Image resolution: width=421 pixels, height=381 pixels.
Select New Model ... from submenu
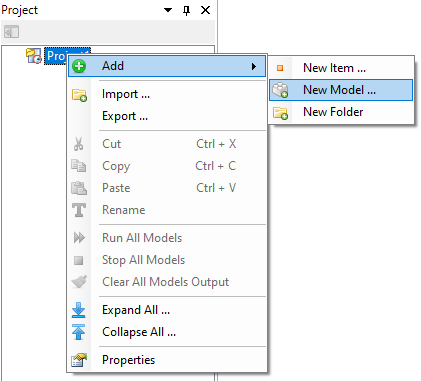tap(341, 90)
